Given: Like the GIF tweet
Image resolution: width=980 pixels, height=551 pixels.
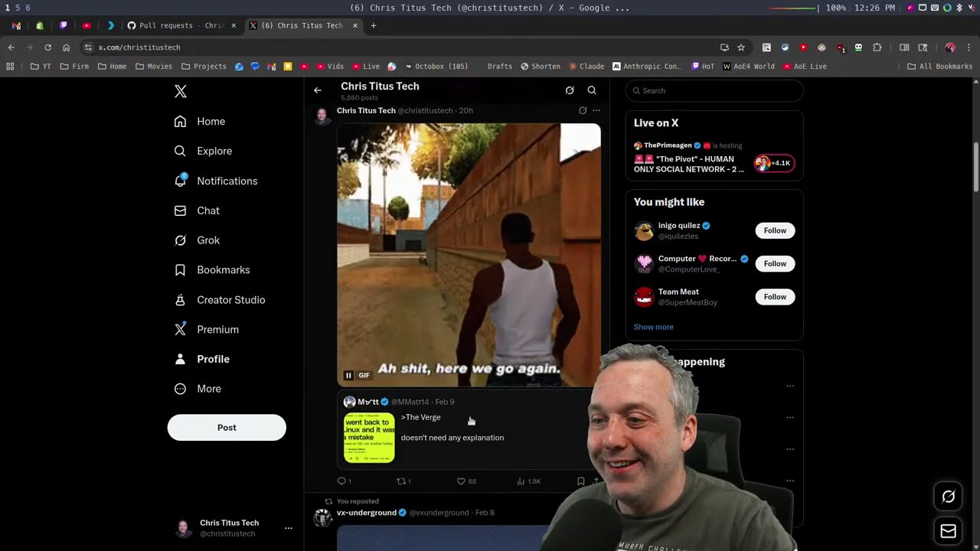Looking at the screenshot, I should point(461,481).
